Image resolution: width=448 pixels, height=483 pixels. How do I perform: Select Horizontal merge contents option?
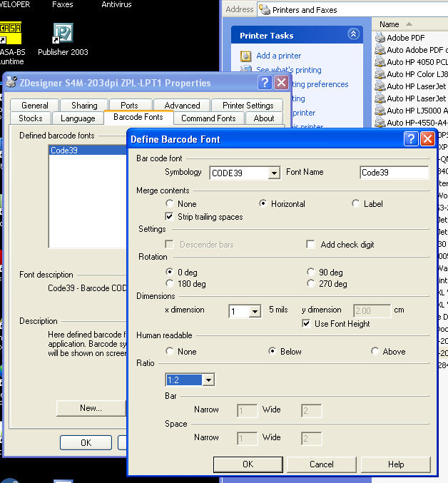(x=263, y=203)
